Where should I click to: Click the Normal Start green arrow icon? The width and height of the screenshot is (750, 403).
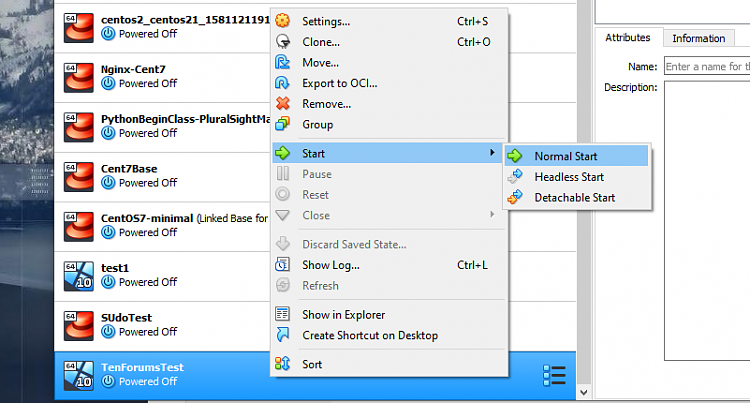click(x=515, y=156)
